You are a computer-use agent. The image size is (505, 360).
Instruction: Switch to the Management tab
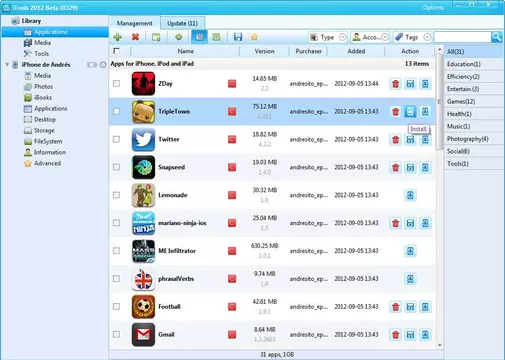[134, 23]
